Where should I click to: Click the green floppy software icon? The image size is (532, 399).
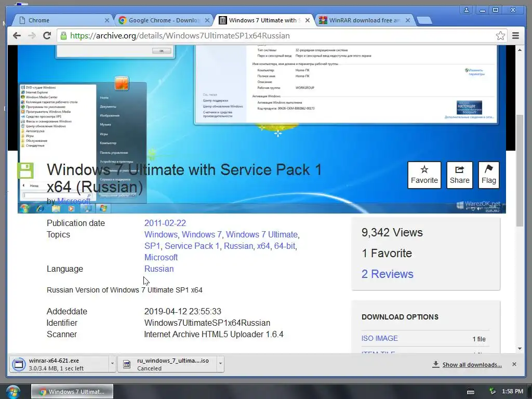pyautogui.click(x=25, y=170)
